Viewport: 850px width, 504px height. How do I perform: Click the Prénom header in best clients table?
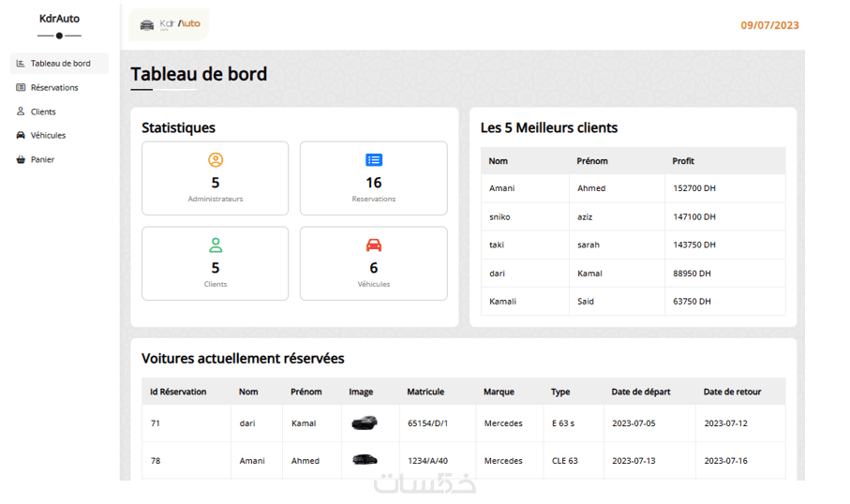coord(592,161)
